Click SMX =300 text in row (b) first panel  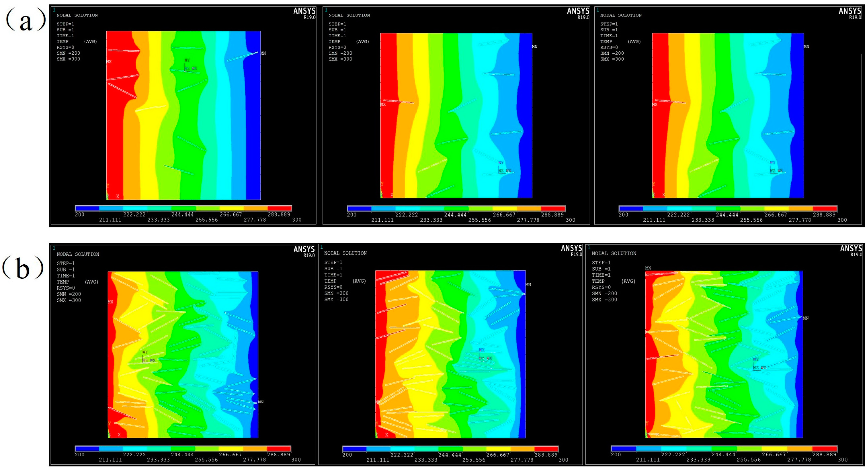coord(69,300)
